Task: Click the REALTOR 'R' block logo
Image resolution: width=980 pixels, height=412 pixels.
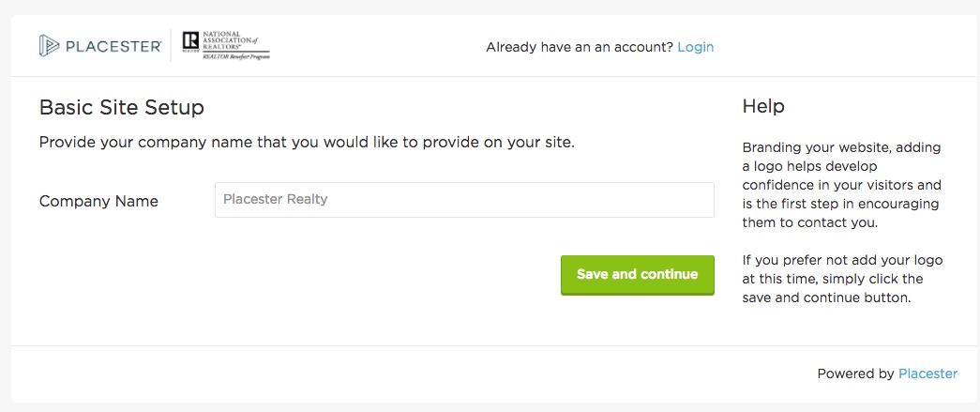Action: click(x=190, y=43)
